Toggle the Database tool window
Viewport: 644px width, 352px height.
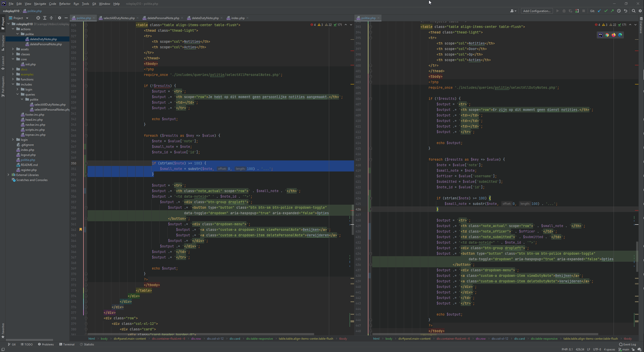click(641, 25)
